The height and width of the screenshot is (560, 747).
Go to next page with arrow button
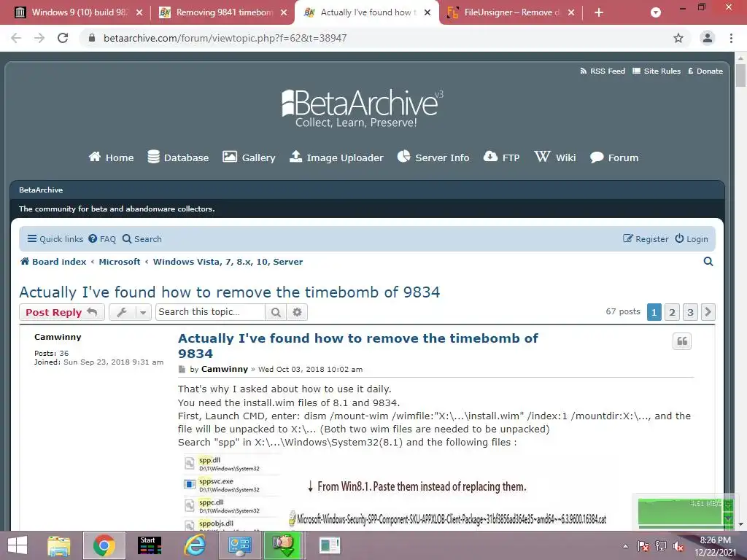(708, 312)
